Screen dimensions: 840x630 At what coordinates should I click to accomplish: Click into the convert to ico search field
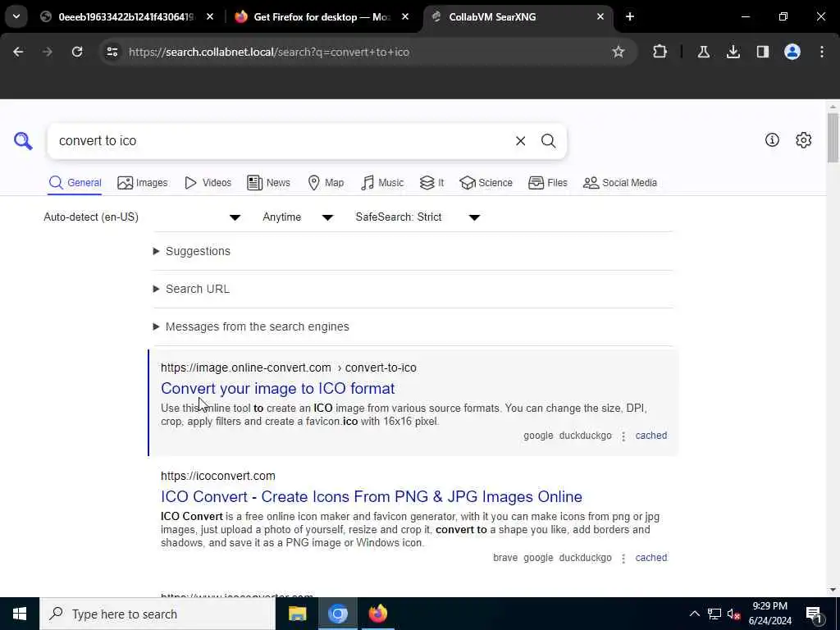[279, 141]
